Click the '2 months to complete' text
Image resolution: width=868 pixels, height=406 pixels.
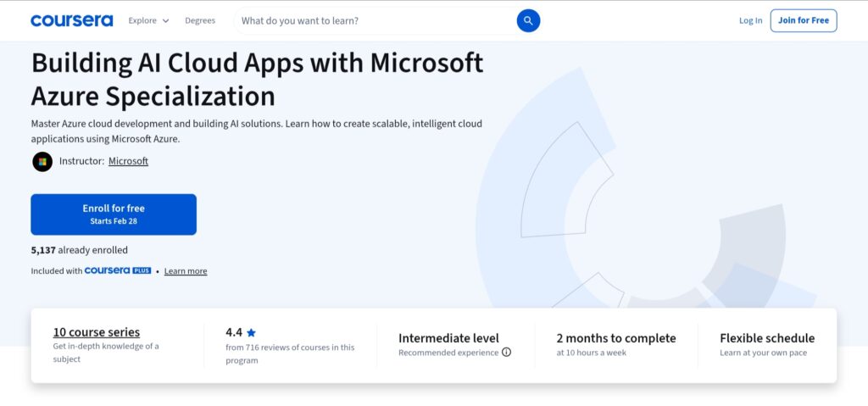(616, 338)
